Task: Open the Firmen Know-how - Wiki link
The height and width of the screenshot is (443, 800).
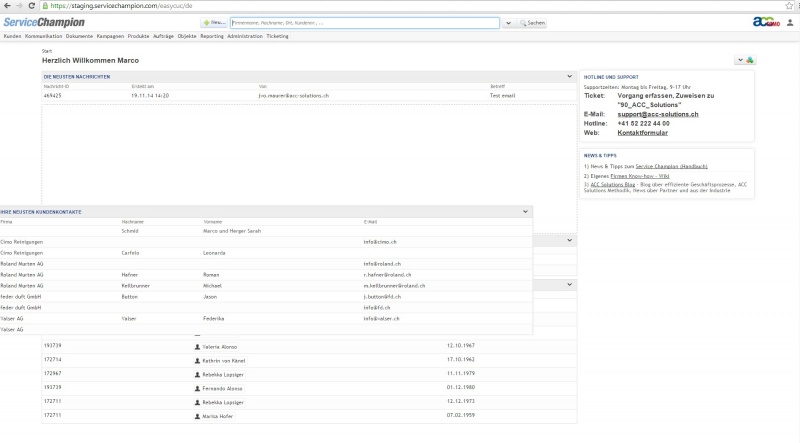Action: 640,176
